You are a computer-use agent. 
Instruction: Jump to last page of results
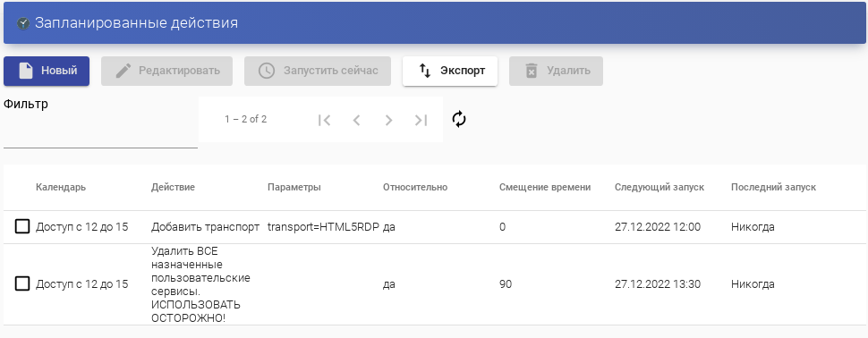(421, 120)
